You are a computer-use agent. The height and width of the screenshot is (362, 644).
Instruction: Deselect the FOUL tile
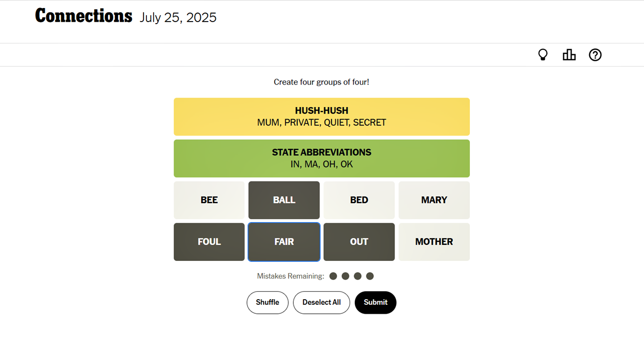[x=209, y=242]
